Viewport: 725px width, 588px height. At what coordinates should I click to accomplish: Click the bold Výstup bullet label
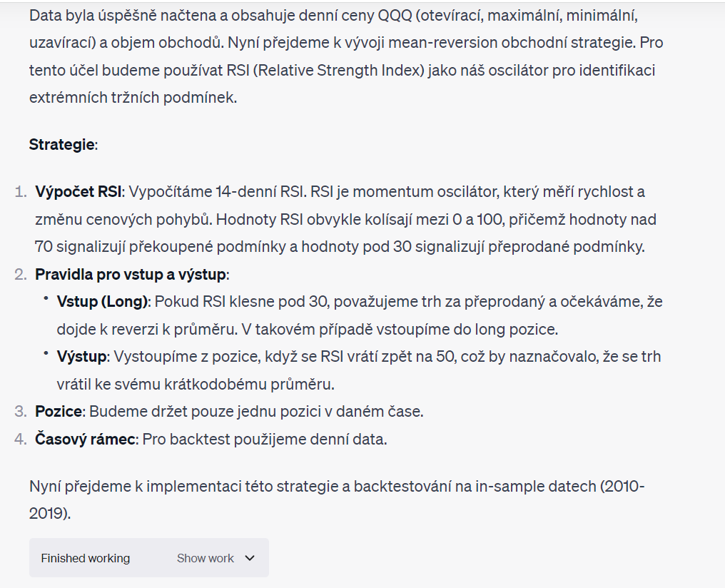tap(82, 356)
